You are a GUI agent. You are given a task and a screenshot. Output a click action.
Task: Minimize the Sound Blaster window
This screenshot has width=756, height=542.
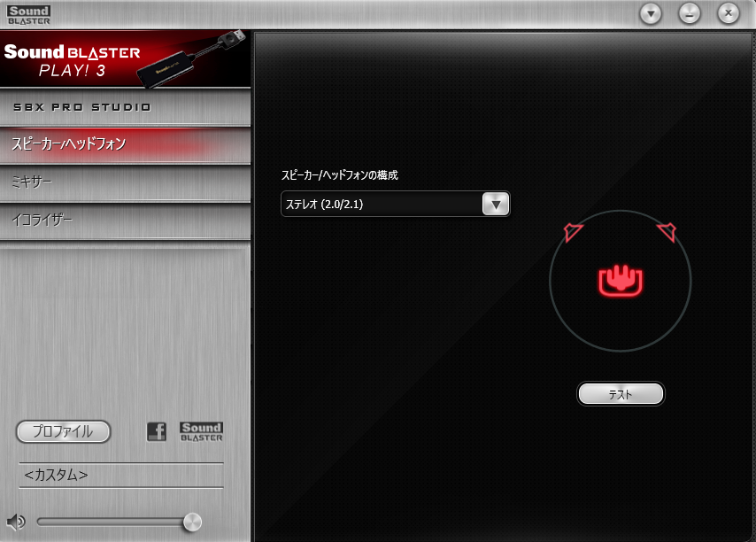[690, 13]
